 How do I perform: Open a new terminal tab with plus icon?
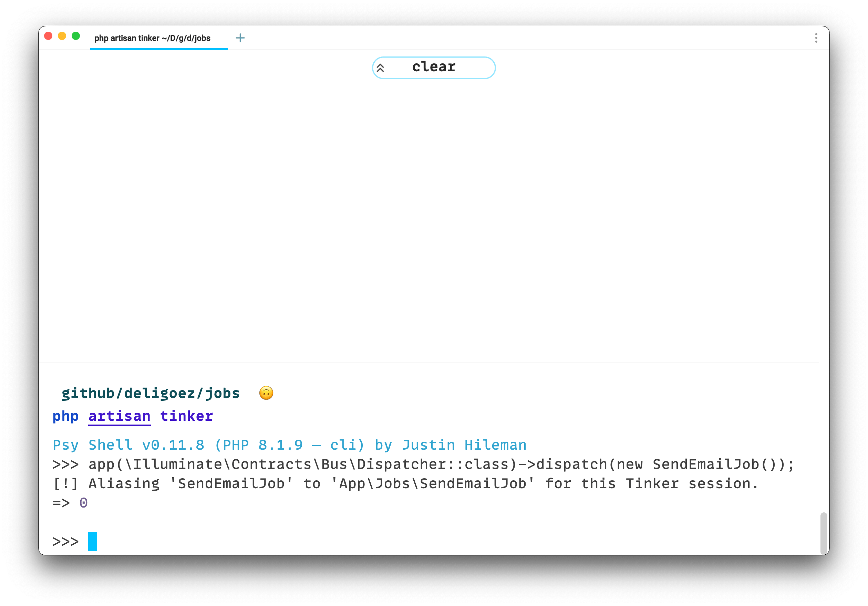[240, 38]
